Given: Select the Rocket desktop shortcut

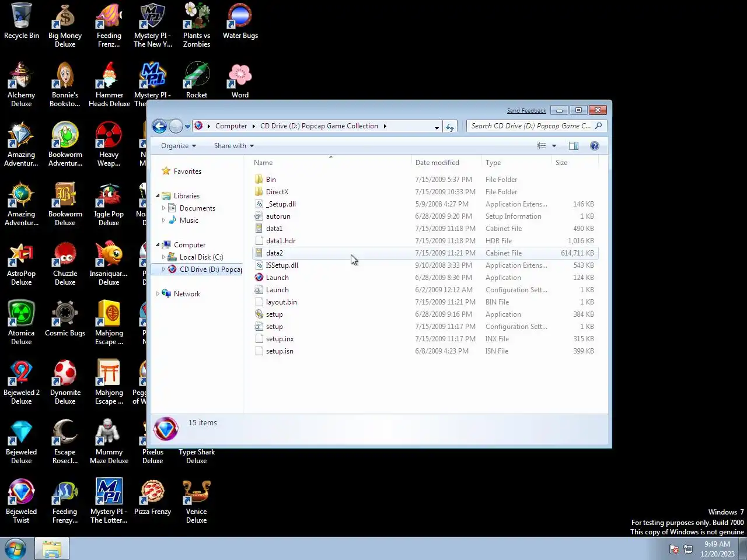Looking at the screenshot, I should pyautogui.click(x=197, y=80).
